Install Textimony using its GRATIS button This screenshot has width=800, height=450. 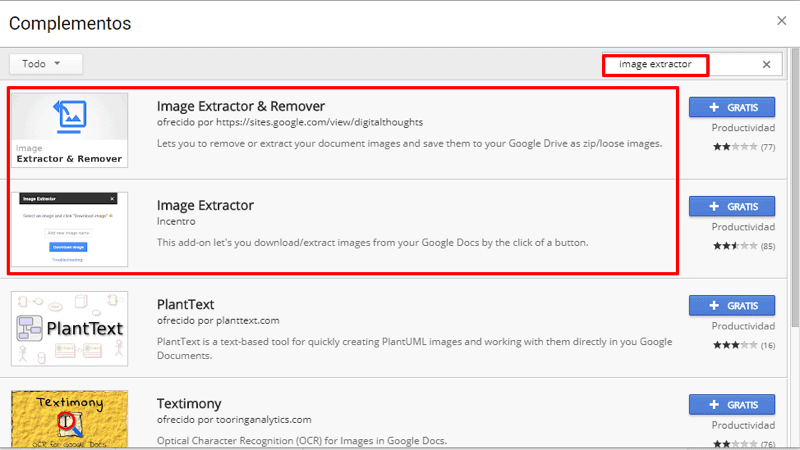click(x=732, y=405)
